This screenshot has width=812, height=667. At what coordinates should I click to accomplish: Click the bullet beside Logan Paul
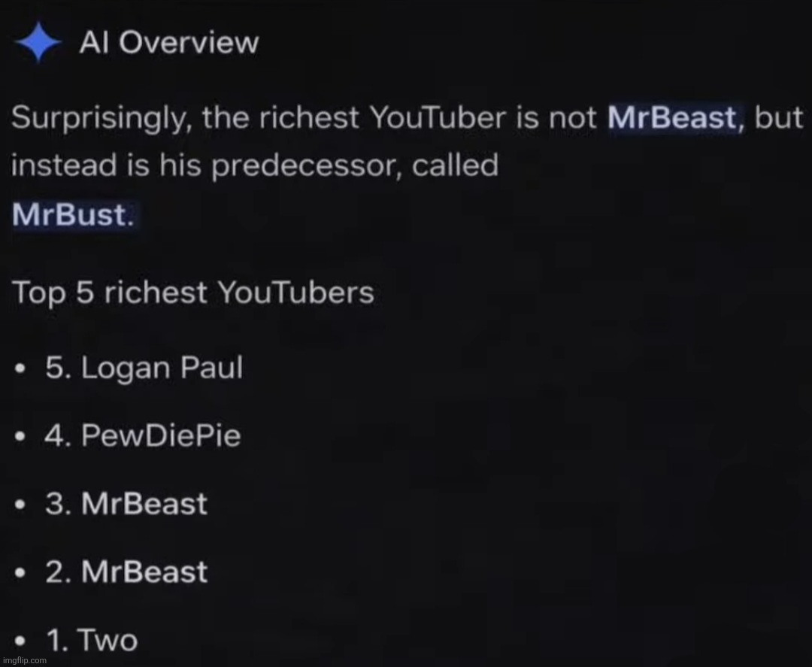pos(22,369)
